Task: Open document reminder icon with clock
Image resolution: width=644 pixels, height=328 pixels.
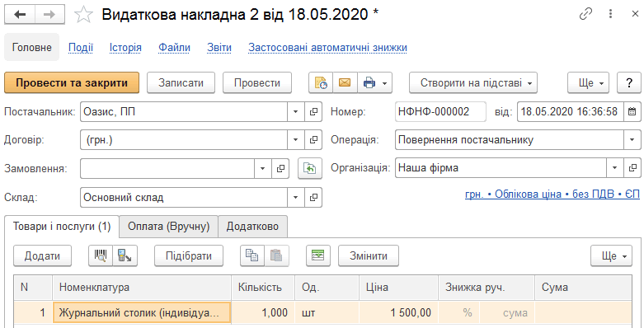Action: point(321,83)
